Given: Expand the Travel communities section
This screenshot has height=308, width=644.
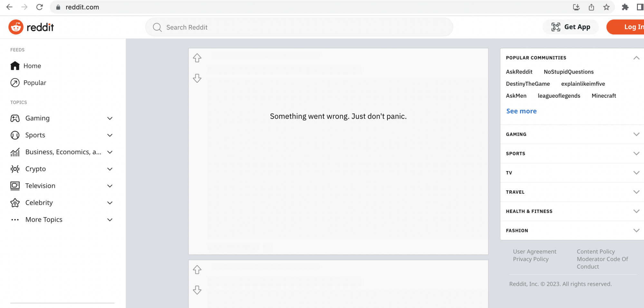Looking at the screenshot, I should (636, 192).
